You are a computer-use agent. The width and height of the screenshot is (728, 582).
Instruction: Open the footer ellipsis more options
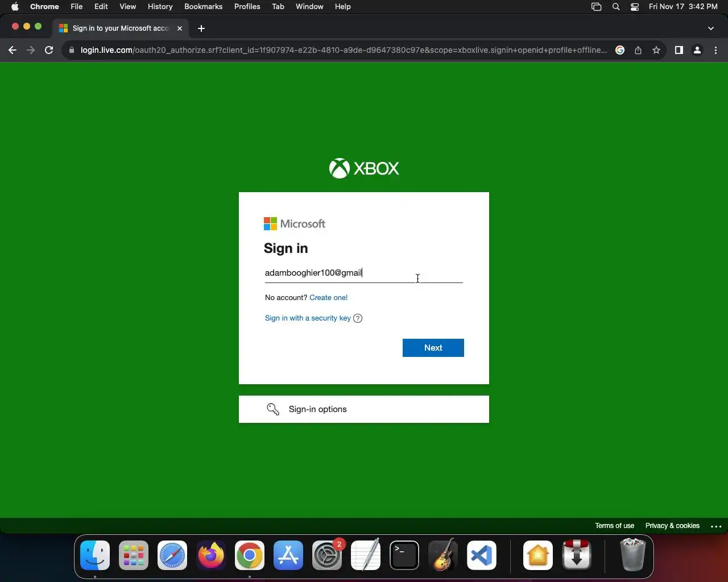pos(716,526)
